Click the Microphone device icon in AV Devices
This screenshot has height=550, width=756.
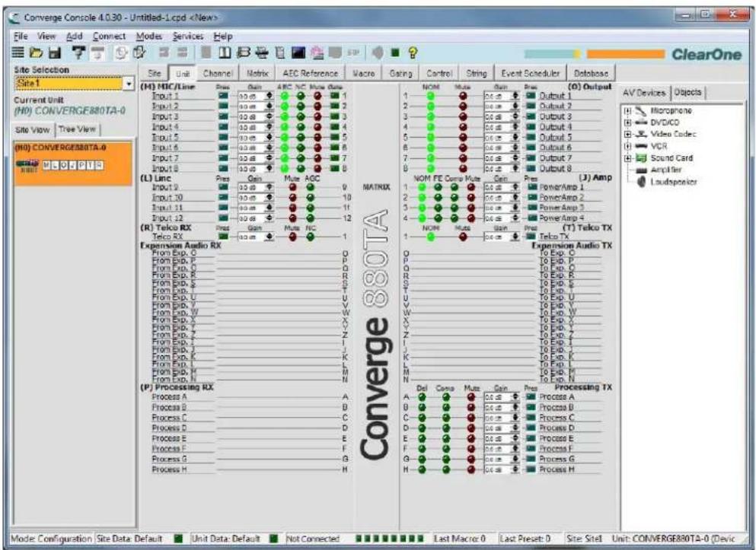[x=641, y=111]
